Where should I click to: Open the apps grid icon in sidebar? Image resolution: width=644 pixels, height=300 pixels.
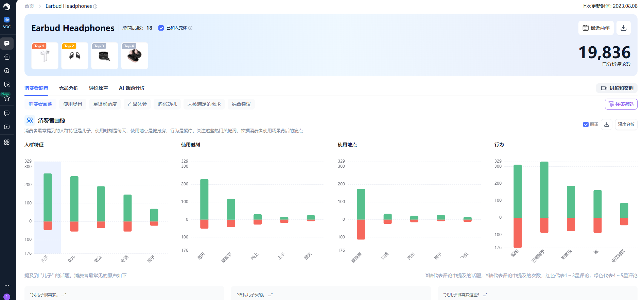click(7, 142)
